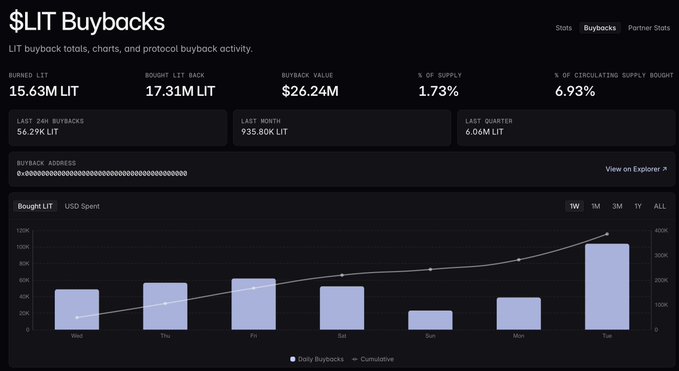Click the Last Quarter 6.06M LIT card

click(x=566, y=128)
